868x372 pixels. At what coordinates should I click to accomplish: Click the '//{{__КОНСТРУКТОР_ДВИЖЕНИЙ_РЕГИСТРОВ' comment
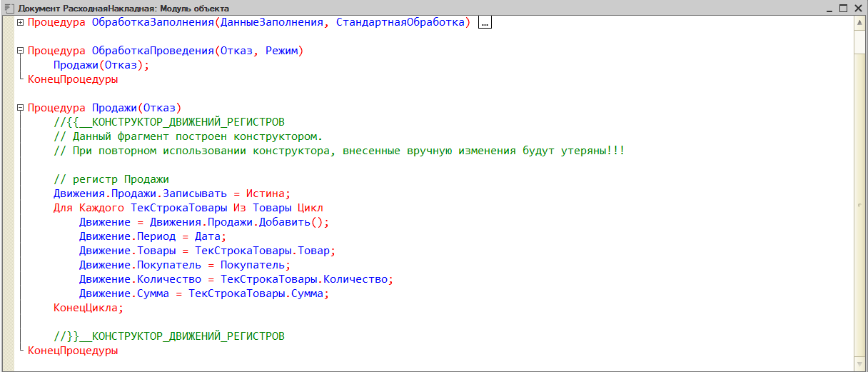169,122
